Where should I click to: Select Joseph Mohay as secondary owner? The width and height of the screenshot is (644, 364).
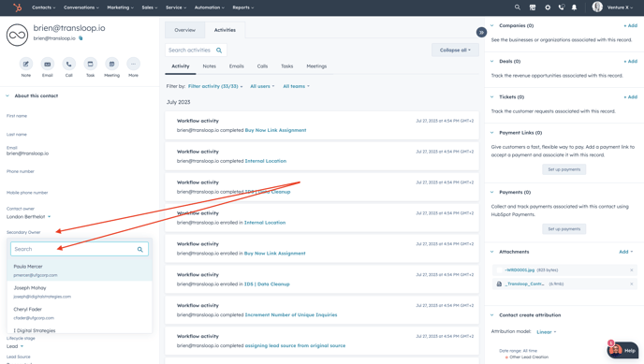pos(80,292)
